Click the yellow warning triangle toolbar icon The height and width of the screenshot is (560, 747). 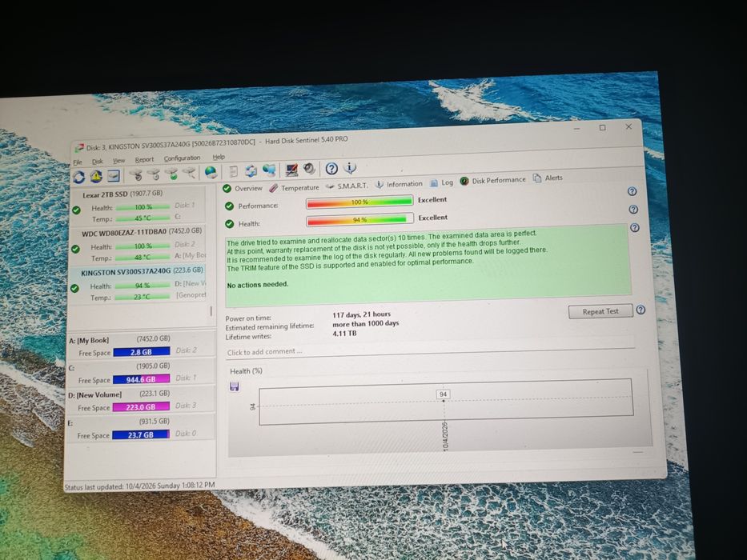pyautogui.click(x=96, y=177)
